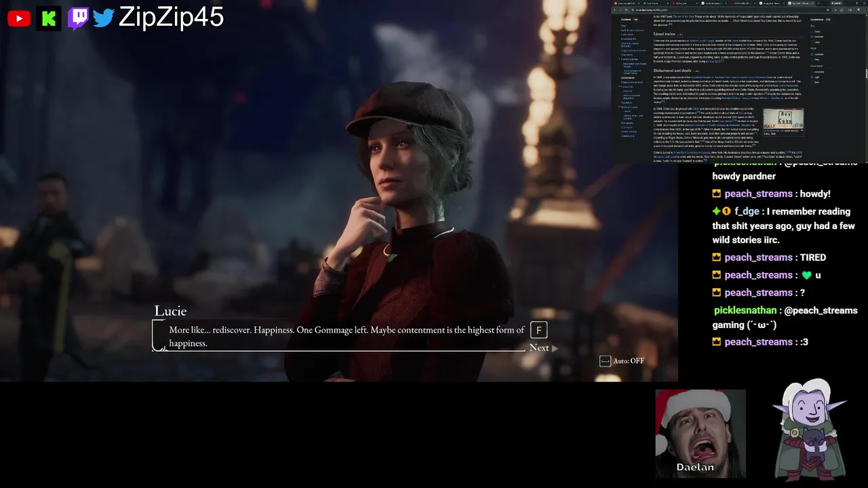Select Light color radio button
The height and width of the screenshot is (488, 868).
coord(812,77)
